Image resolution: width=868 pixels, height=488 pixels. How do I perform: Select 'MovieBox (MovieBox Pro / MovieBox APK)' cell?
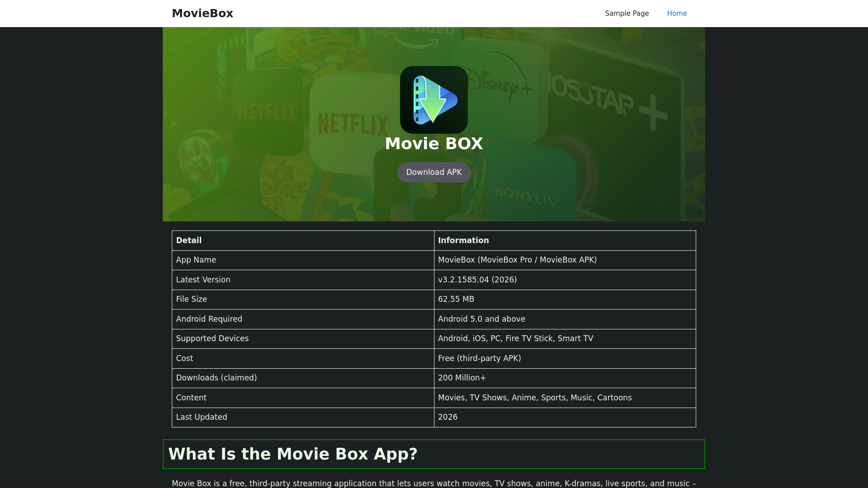pyautogui.click(x=565, y=260)
